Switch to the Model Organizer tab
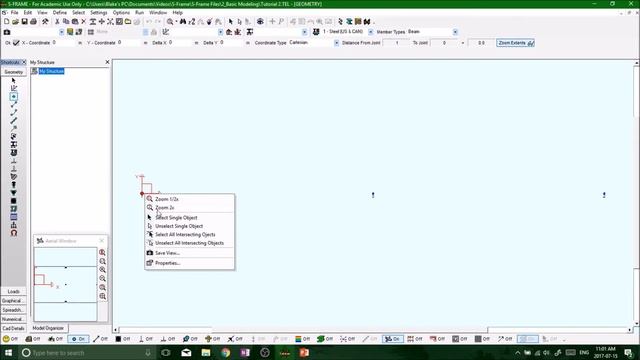Image resolution: width=640 pixels, height=360 pixels. (48, 328)
